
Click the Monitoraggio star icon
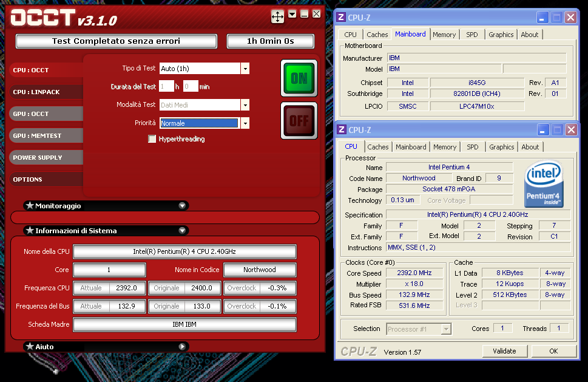(30, 205)
